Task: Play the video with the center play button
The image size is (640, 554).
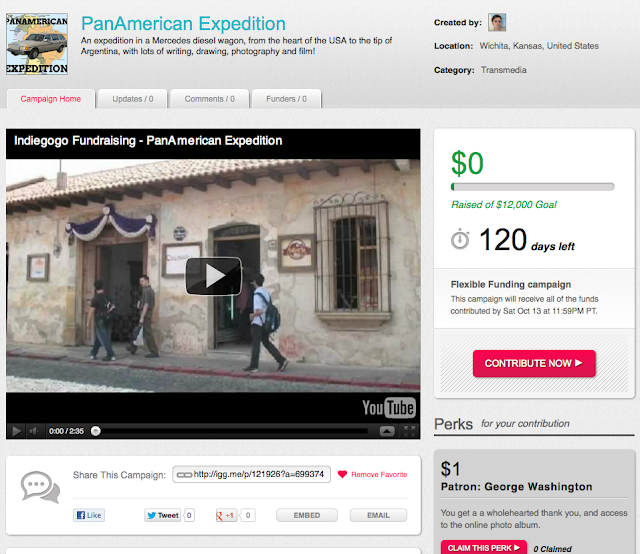Action: pos(213,276)
